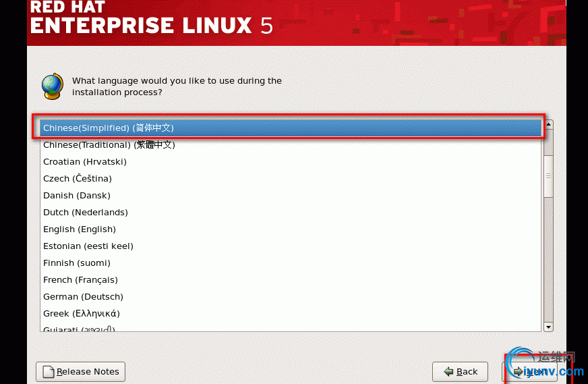Screen dimensions: 588x384
Task: Open the Release Notes
Action: (81, 372)
